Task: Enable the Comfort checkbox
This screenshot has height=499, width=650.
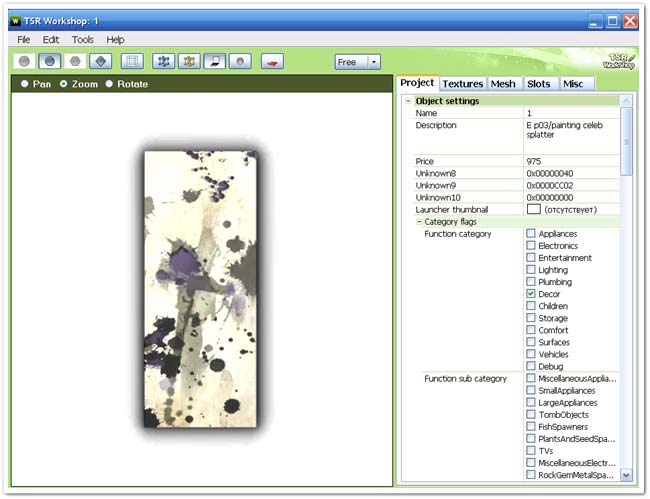Action: pos(531,329)
